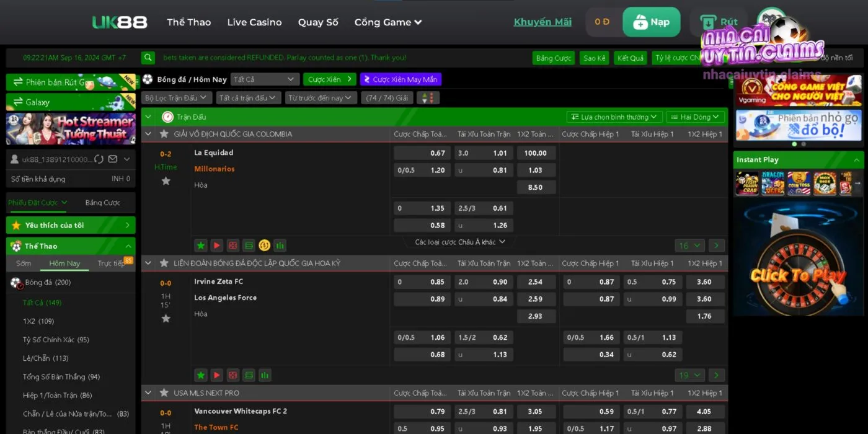The width and height of the screenshot is (868, 434).
Task: Open the Khuyến Mãi promotions link
Action: tap(542, 22)
